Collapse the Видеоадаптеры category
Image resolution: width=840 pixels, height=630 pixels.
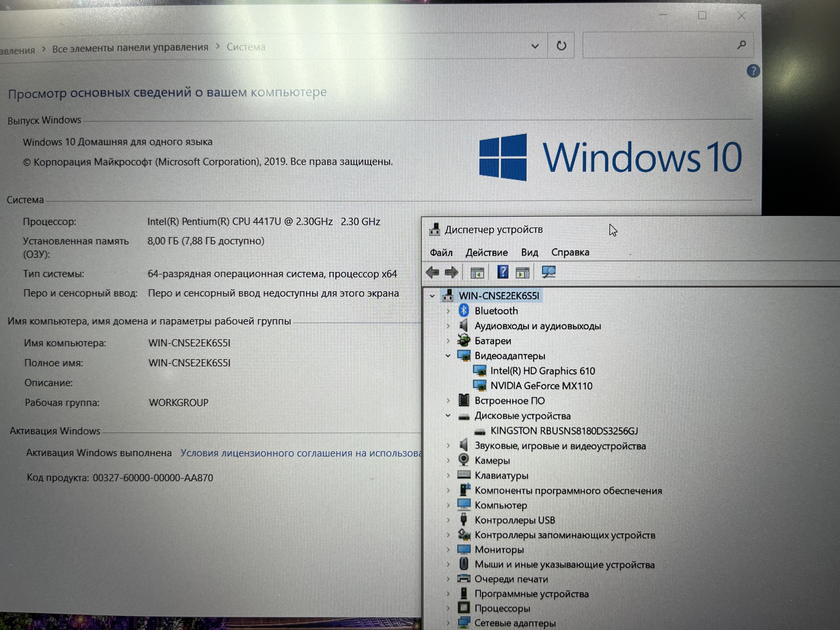(448, 356)
